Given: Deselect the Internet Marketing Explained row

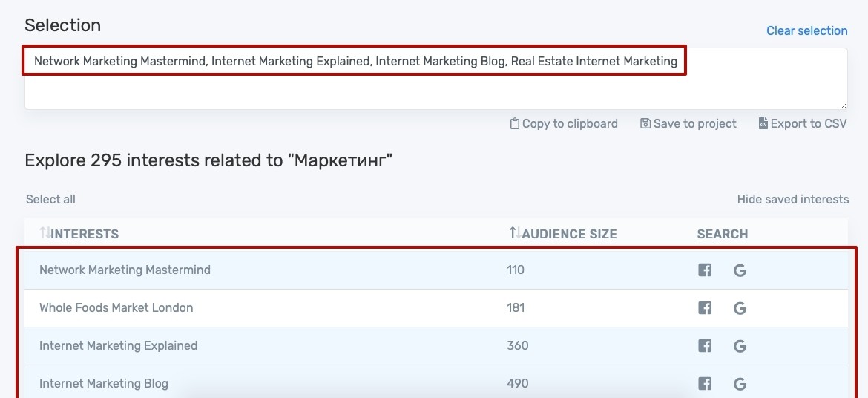Looking at the screenshot, I should 436,345.
